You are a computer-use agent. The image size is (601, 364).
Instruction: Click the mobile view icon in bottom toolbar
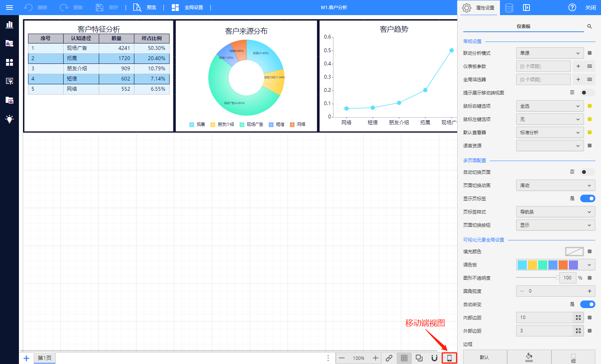[449, 358]
